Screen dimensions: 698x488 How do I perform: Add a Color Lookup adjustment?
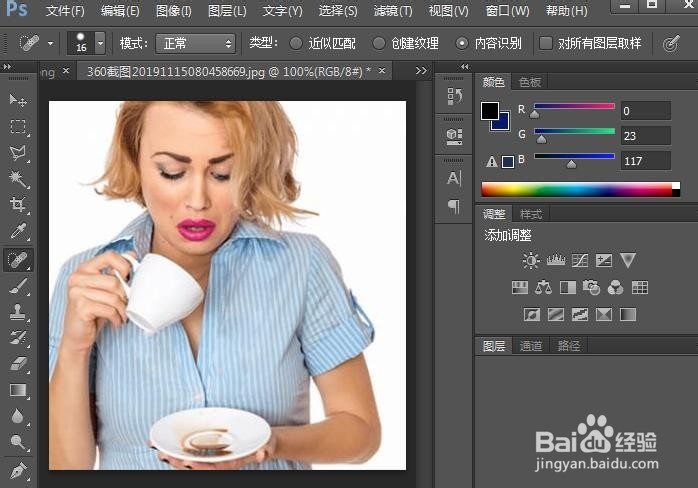pos(640,288)
